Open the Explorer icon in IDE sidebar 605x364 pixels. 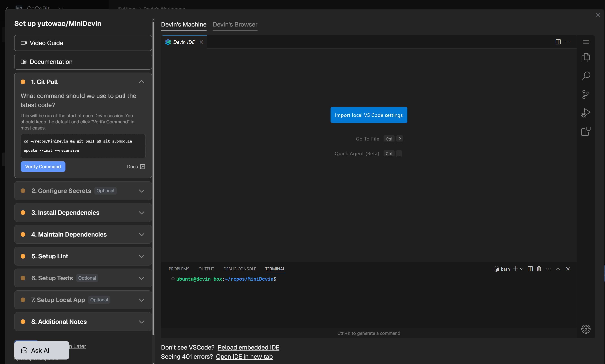pos(586,58)
